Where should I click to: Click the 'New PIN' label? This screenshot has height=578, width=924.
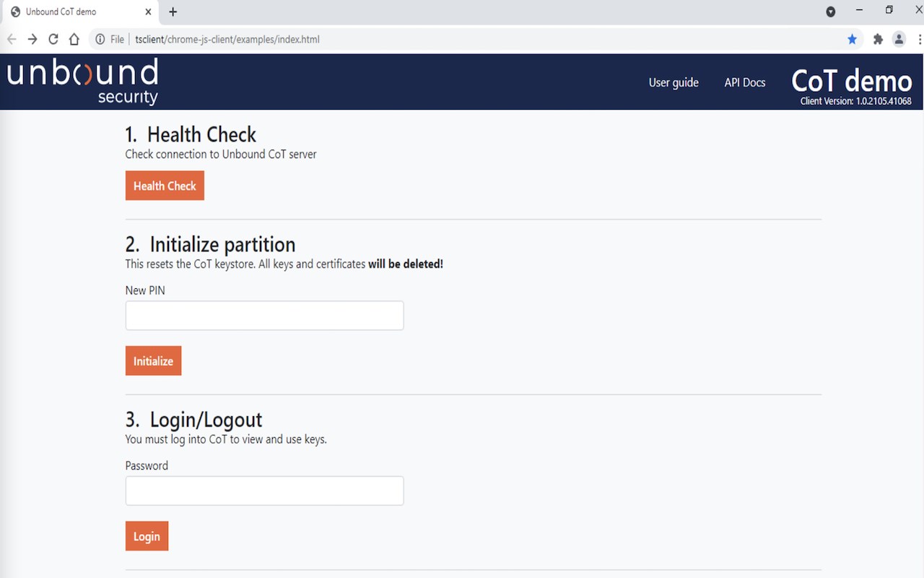pyautogui.click(x=145, y=290)
